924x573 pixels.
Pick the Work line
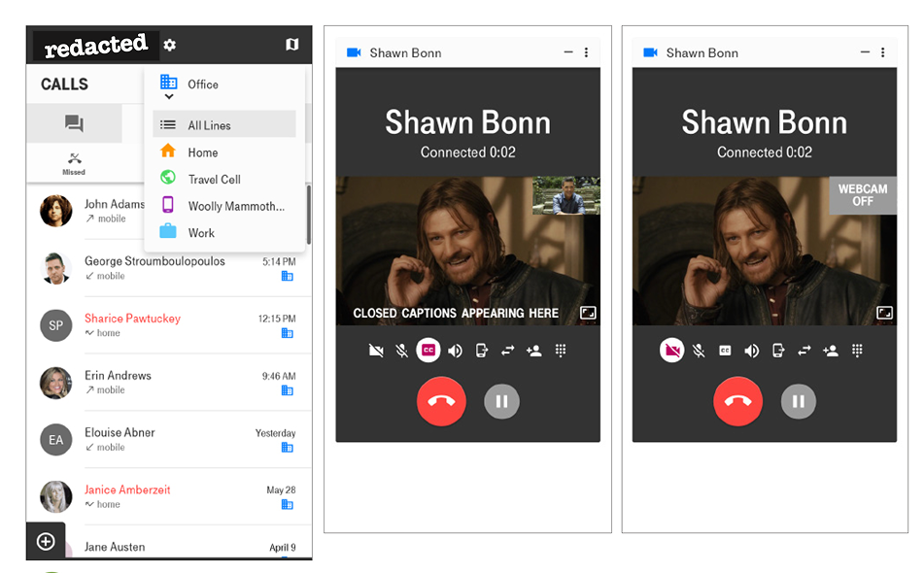coord(223,233)
